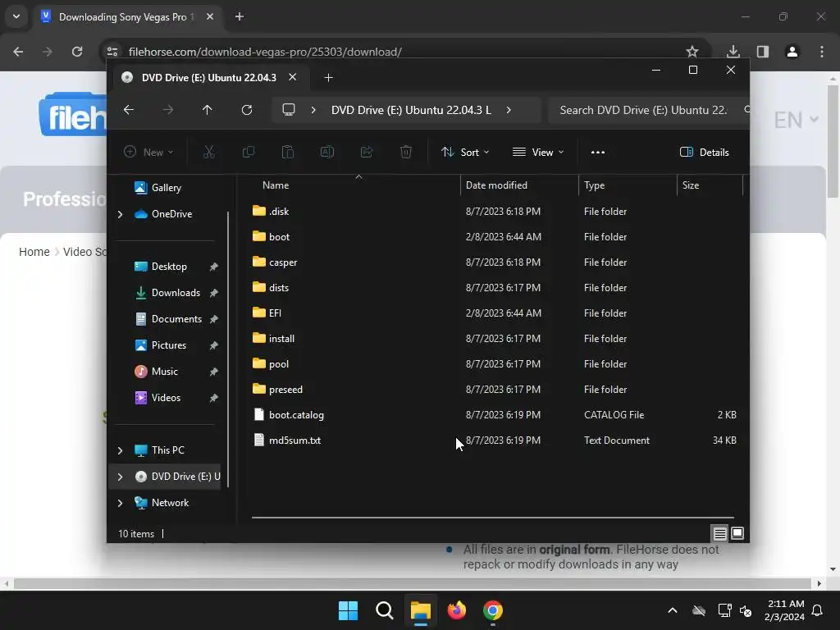Select the md5sum.txt file
The image size is (840, 630).
pyautogui.click(x=294, y=441)
